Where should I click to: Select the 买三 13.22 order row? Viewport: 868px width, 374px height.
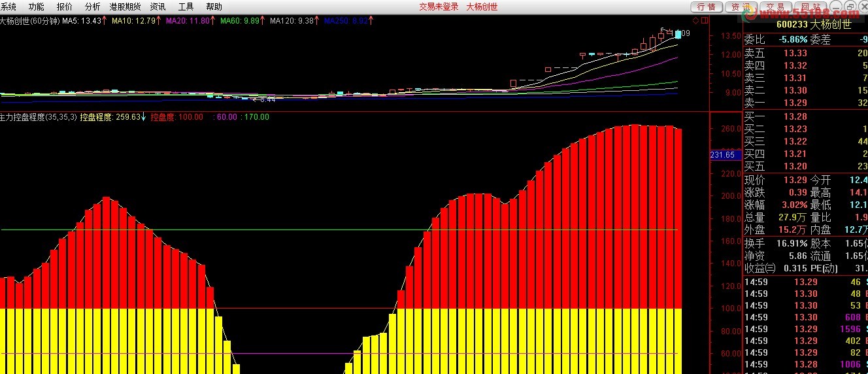point(806,141)
